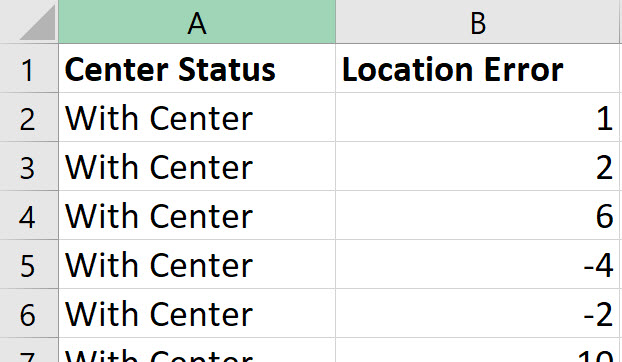Select cell B6 containing value -2
The width and height of the screenshot is (622, 362).
click(x=477, y=313)
